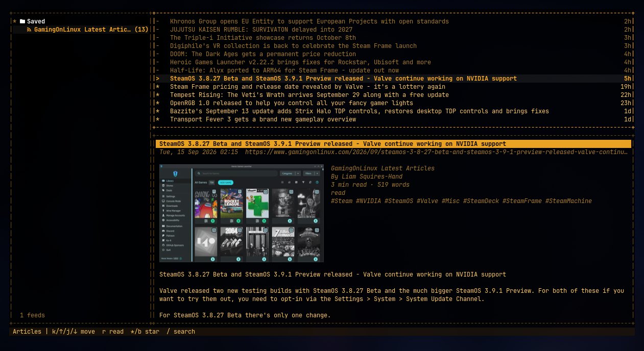Viewport: 644px width, 351px height.
Task: Click the GamingOnLinux Latest Articles source line
Action: coord(383,168)
